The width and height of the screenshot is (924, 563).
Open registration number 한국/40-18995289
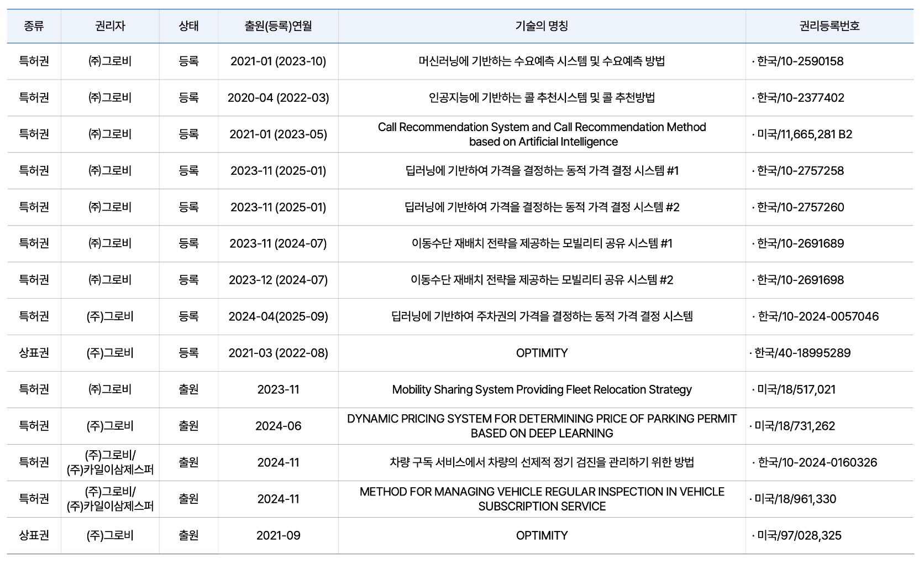tap(802, 353)
